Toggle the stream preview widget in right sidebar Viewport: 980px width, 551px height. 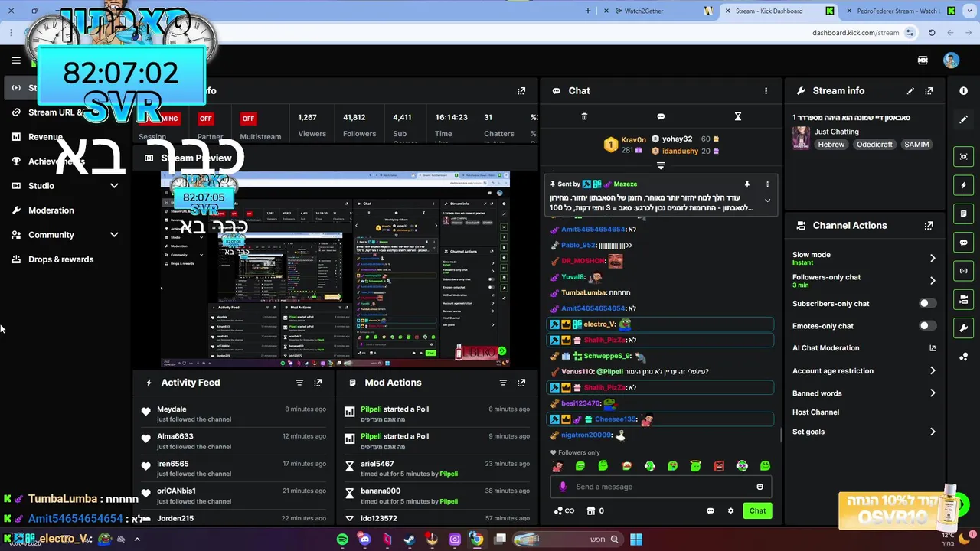coord(963,156)
